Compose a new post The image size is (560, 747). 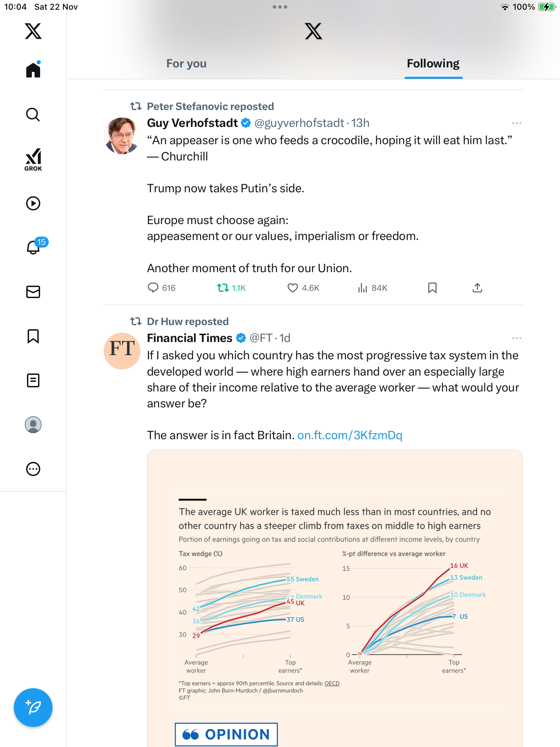(x=33, y=708)
